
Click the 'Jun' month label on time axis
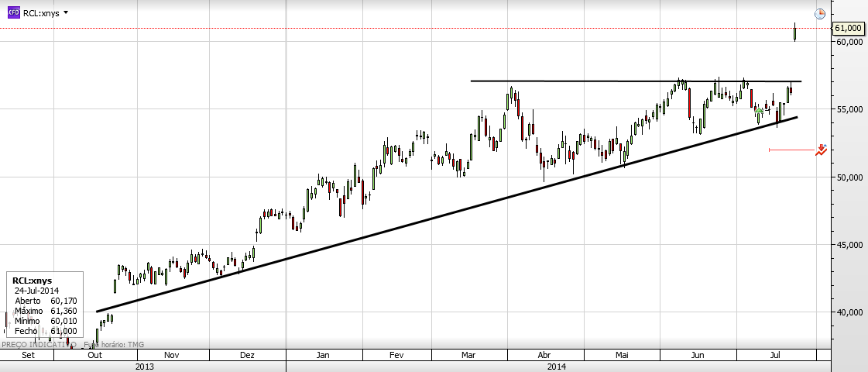(698, 355)
